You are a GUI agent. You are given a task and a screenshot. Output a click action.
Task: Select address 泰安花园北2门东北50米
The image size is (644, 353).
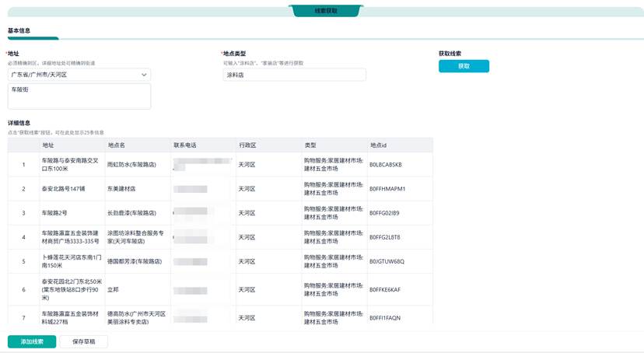click(x=72, y=281)
